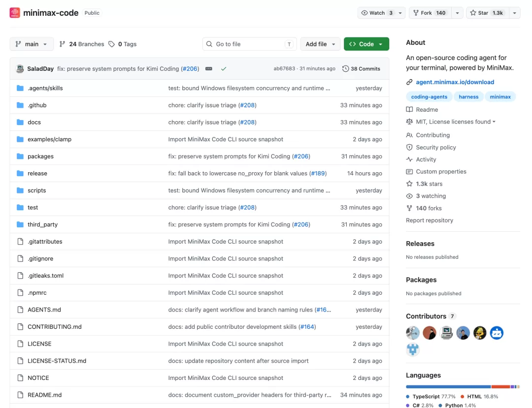Open the LICENSE-STATUS.md file

pos(57,361)
